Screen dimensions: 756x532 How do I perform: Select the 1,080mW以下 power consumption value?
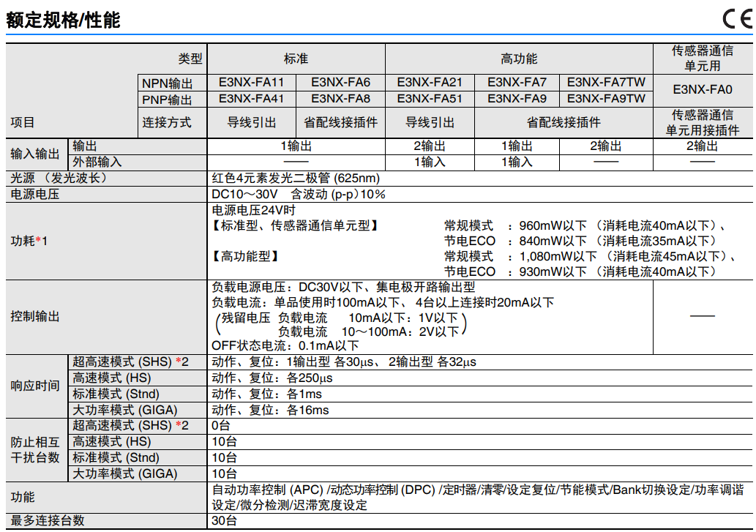pyautogui.click(x=558, y=256)
